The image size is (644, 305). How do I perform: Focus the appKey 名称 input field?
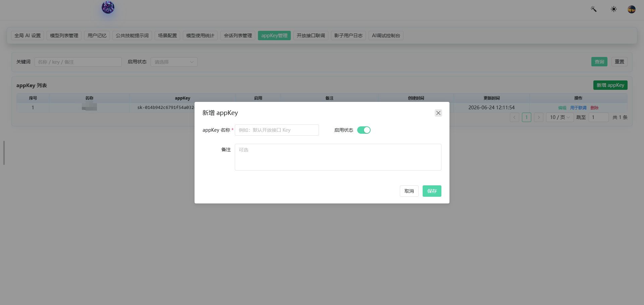(277, 130)
